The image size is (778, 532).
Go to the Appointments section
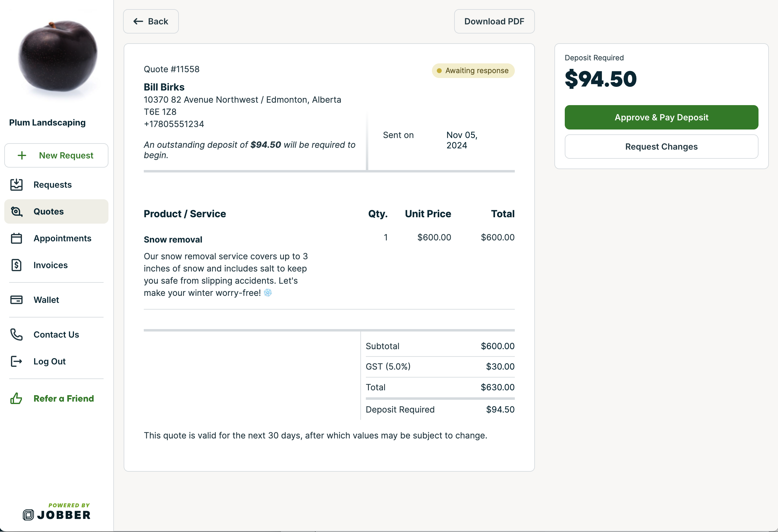62,238
